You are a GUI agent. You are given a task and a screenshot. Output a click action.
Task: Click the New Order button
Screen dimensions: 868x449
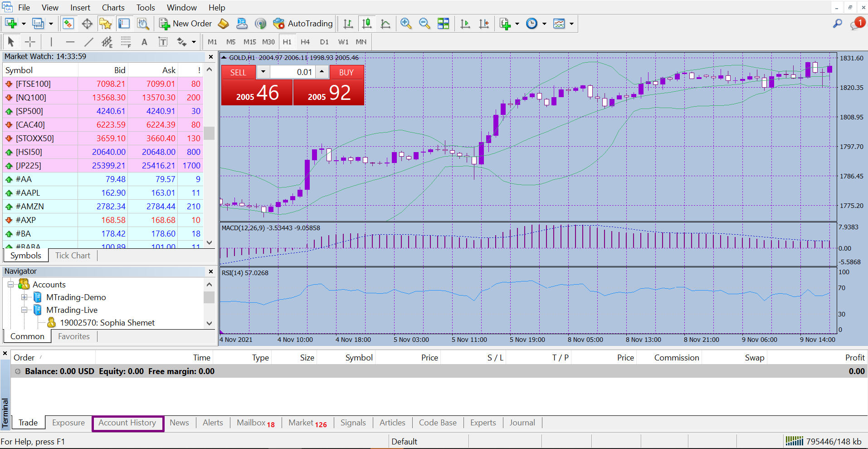(x=185, y=24)
